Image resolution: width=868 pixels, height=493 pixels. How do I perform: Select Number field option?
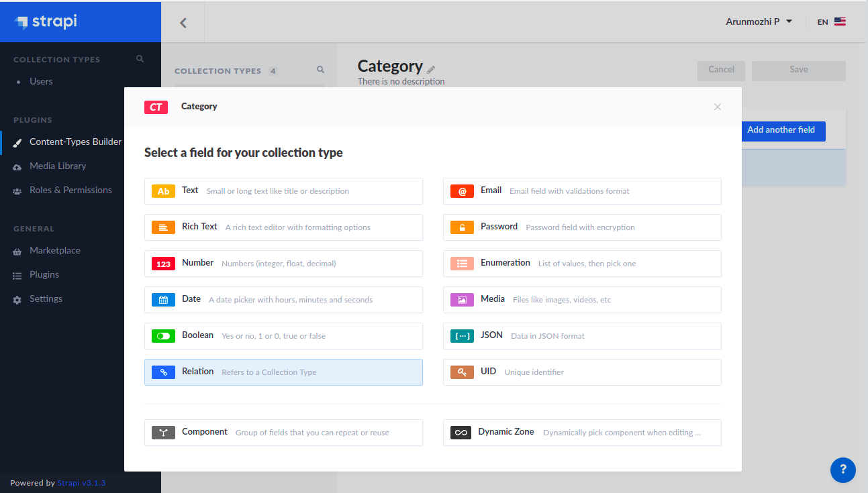pos(283,264)
